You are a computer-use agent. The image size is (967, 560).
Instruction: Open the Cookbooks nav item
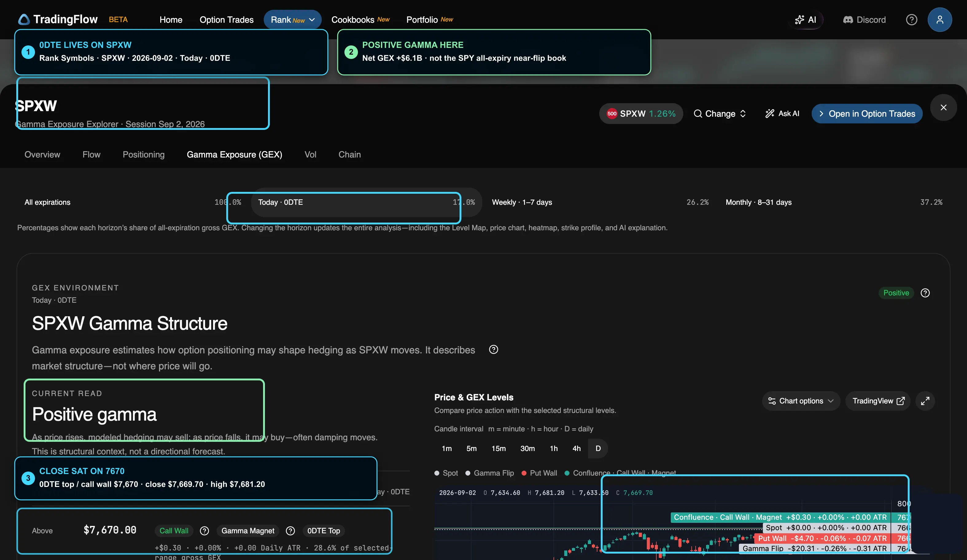point(360,20)
